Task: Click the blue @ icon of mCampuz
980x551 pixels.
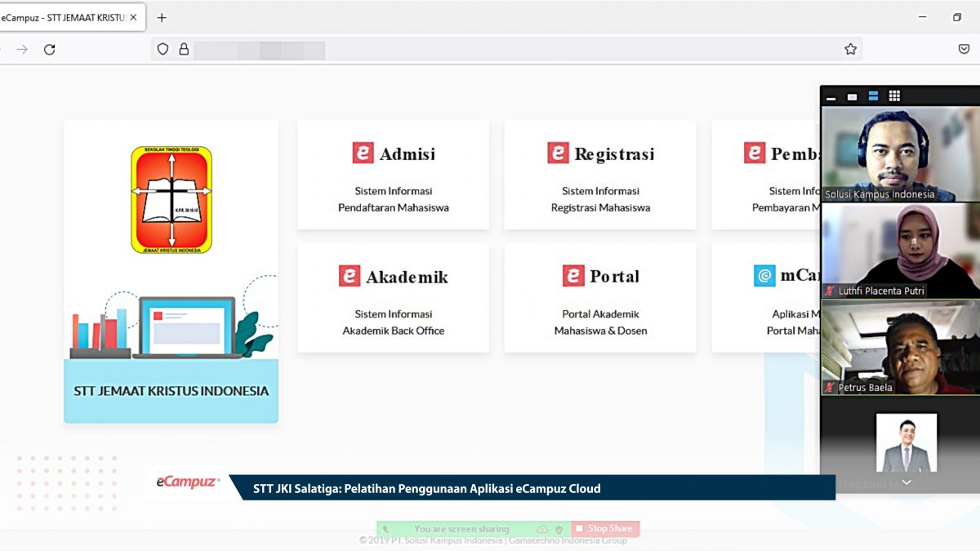Action: pos(764,276)
